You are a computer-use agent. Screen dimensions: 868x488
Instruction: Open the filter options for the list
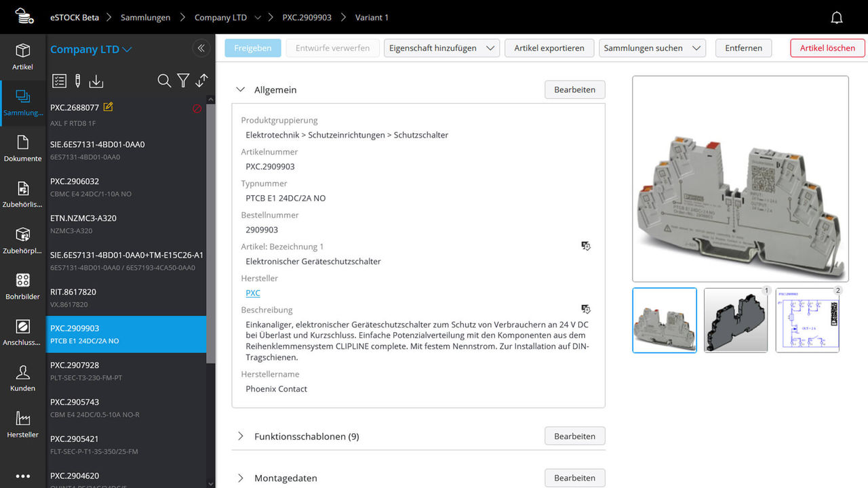(x=183, y=81)
